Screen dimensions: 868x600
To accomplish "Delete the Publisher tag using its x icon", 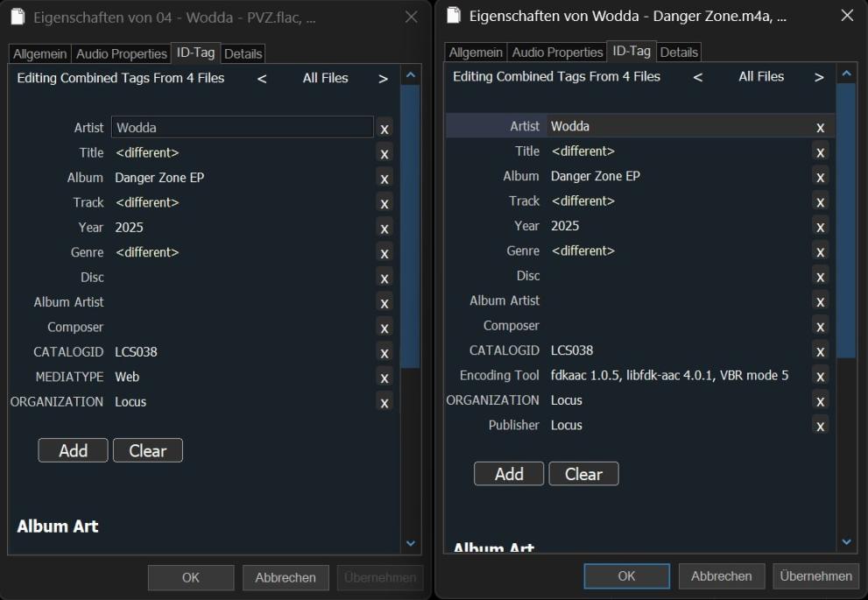I will (x=820, y=427).
